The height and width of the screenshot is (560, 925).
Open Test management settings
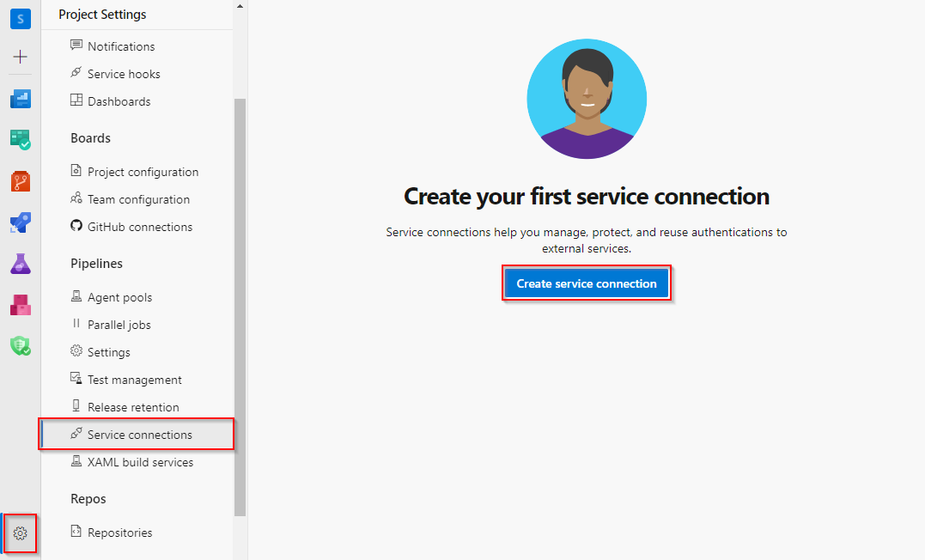tap(133, 379)
